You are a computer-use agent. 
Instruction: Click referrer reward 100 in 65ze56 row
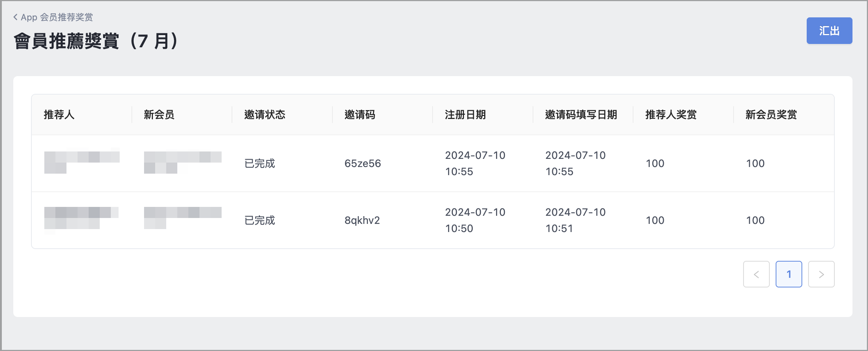tap(655, 163)
